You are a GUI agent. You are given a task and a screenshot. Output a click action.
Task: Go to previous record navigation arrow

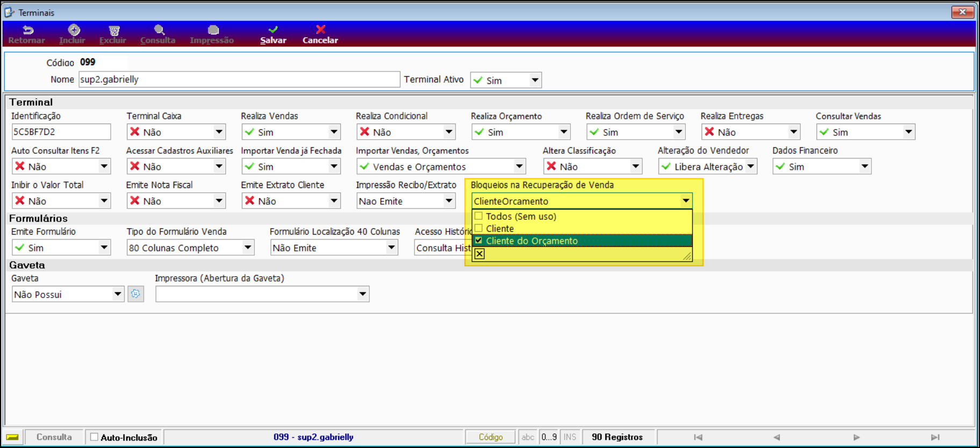point(776,437)
